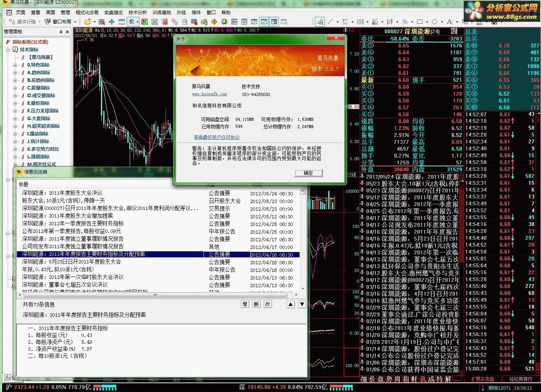This screenshot has width=541, height=392.
Task: Click the F10 document toolbar icon
Action: 185,22
